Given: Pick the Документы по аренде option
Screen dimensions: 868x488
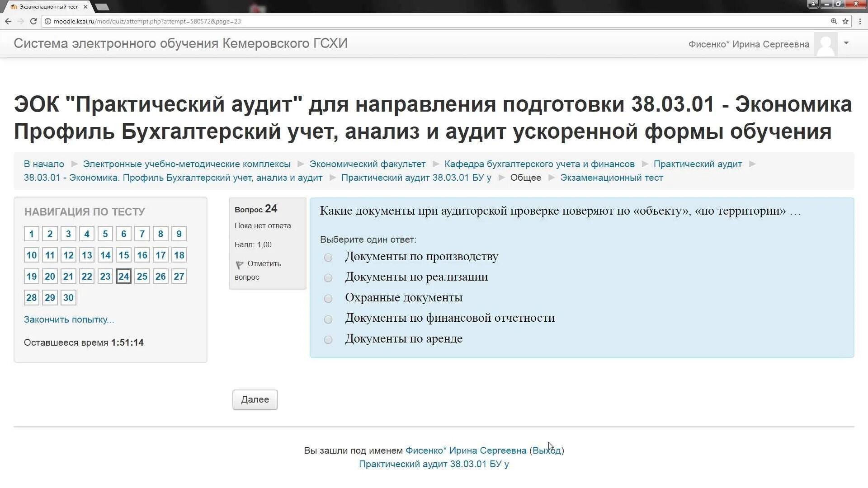Looking at the screenshot, I should pyautogui.click(x=328, y=340).
